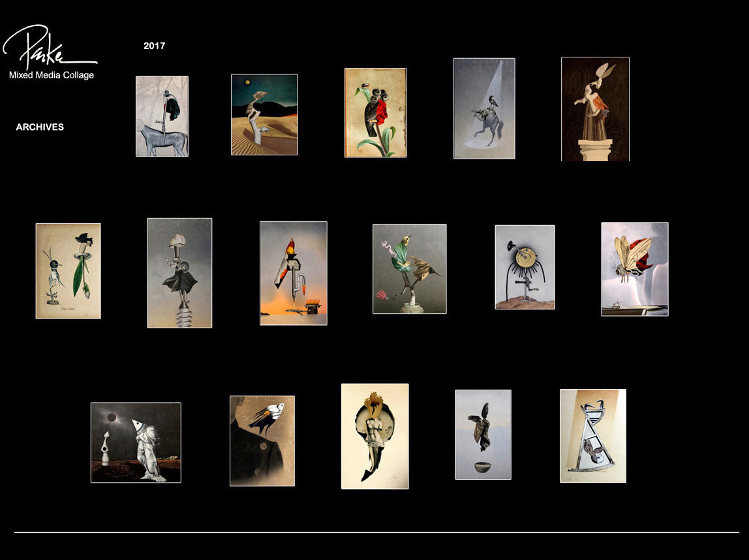
Task: Select the seated clown with eclipse artwork
Action: (x=136, y=443)
